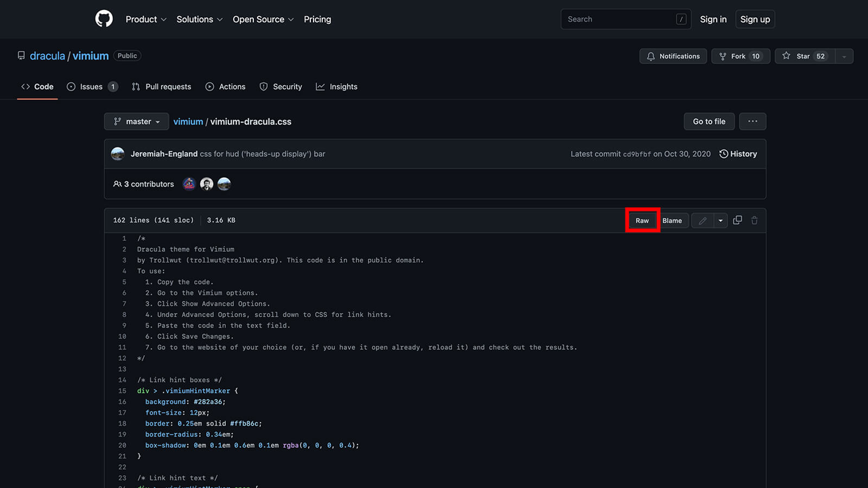Expand the star lists dropdown arrow

(844, 56)
